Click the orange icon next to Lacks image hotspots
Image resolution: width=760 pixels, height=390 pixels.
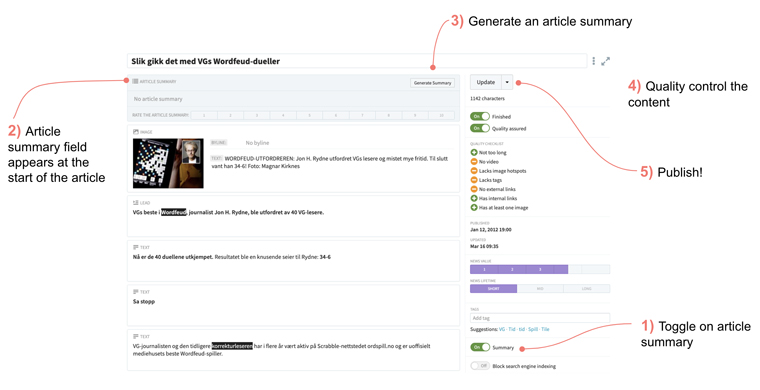(474, 171)
